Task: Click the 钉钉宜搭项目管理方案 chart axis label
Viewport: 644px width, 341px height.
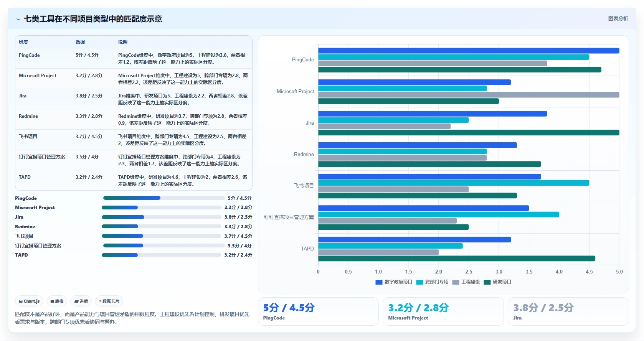Action: (x=289, y=217)
